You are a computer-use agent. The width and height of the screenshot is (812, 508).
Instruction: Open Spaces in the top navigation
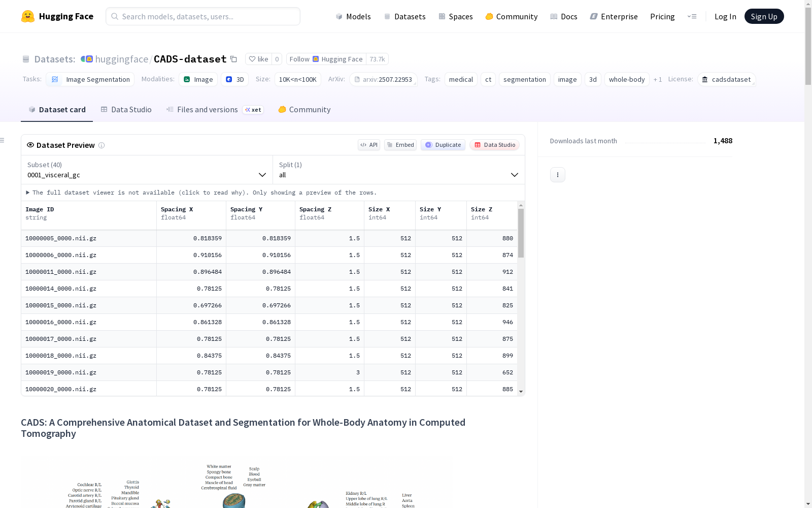pyautogui.click(x=456, y=16)
